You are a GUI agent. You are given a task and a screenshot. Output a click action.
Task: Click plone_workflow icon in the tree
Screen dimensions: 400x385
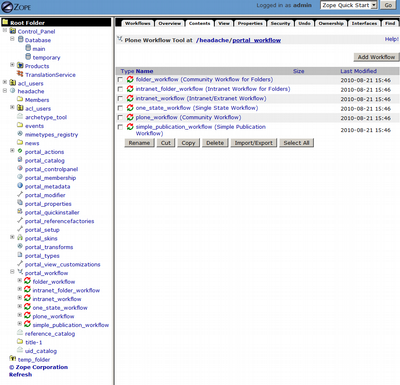27,316
